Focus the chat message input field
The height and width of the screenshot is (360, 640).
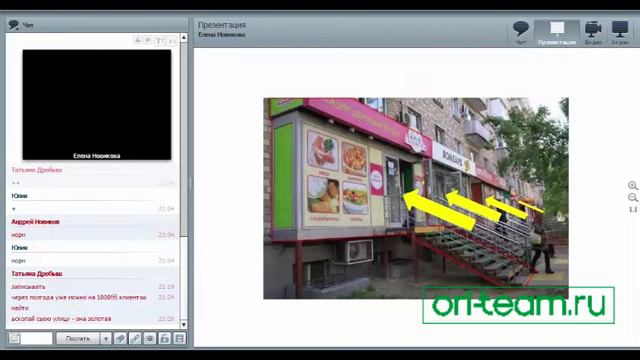point(37,338)
